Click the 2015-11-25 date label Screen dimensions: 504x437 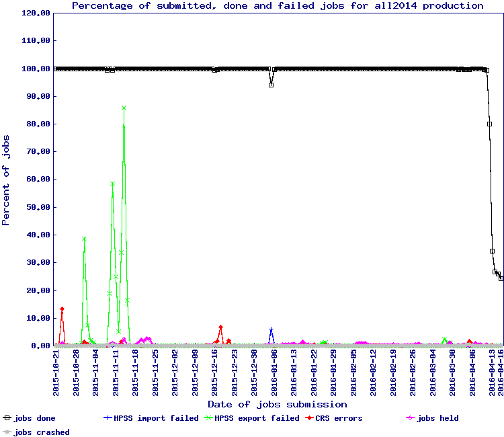155,373
